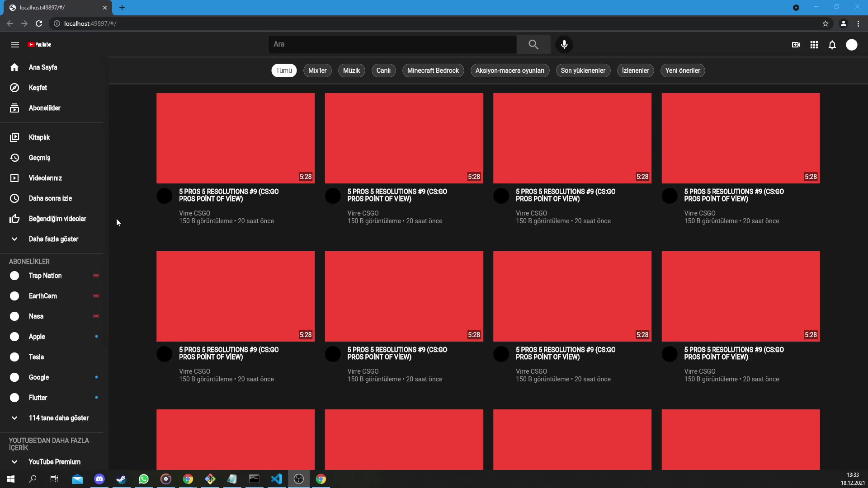
Task: Select the Geçmiş history icon
Action: [x=14, y=158]
